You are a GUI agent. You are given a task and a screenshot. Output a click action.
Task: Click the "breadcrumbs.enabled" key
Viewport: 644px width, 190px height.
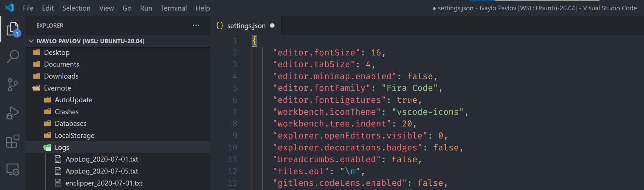point(327,159)
